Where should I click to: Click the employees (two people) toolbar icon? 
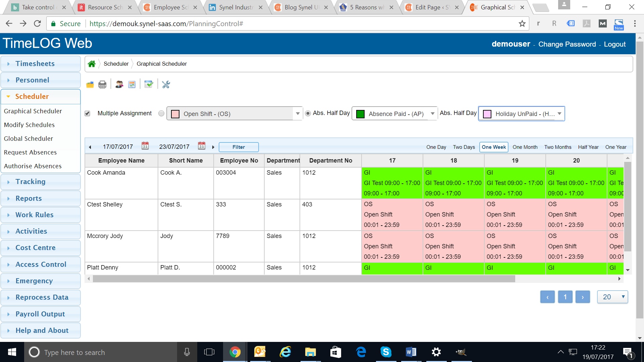119,84
